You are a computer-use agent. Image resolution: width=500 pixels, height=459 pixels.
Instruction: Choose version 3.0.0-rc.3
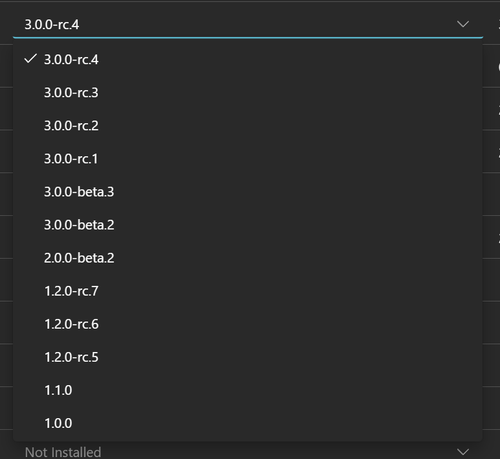(247, 93)
